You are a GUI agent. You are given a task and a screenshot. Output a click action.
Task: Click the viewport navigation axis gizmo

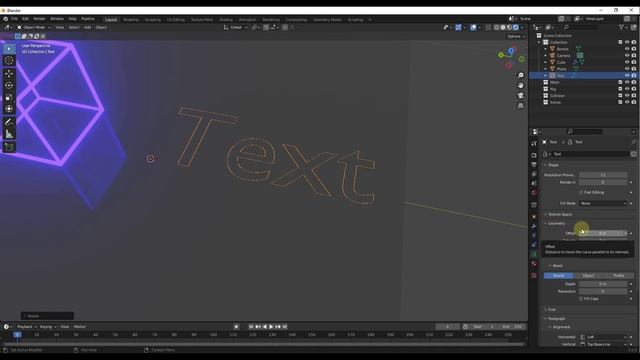511,57
